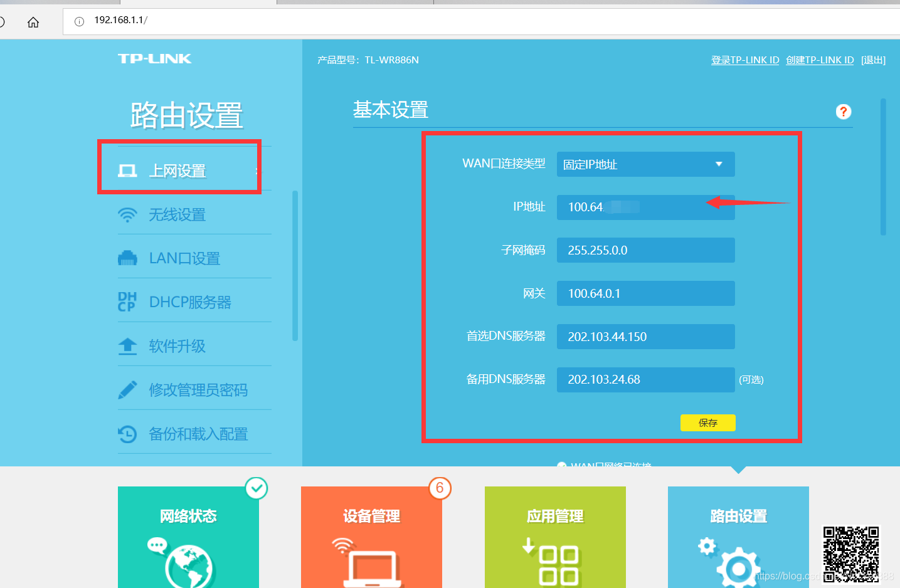Image resolution: width=900 pixels, height=588 pixels.
Task: Click the dropdown arrow of 固定IP地址
Action: 719,164
